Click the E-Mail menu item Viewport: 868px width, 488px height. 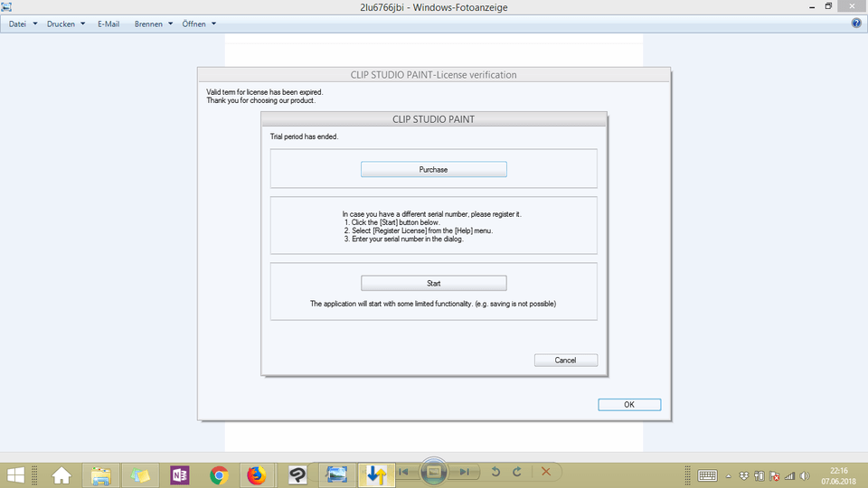108,24
